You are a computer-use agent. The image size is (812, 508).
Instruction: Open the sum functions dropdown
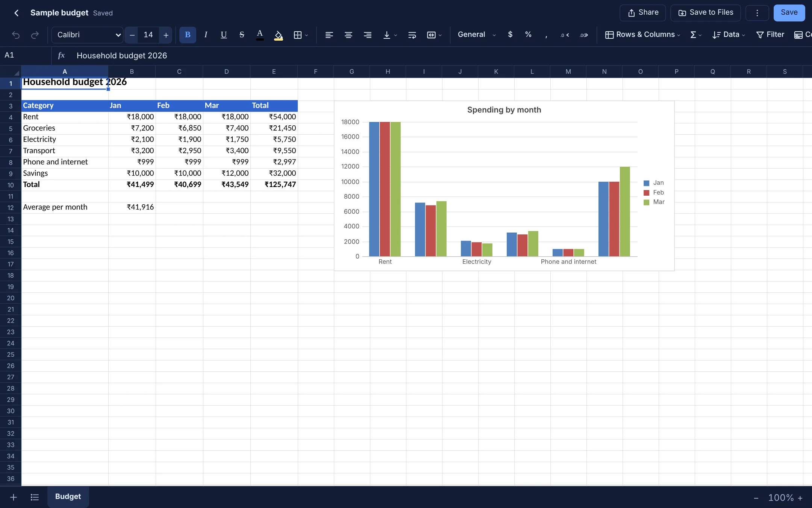point(696,35)
